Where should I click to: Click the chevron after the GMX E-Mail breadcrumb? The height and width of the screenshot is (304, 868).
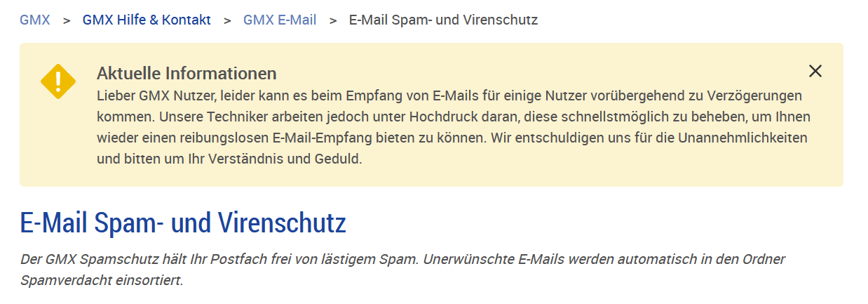click(x=333, y=20)
